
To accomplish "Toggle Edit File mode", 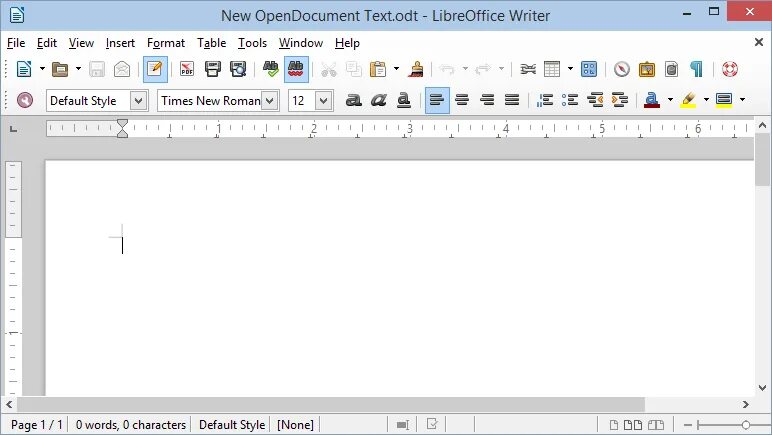I will pyautogui.click(x=155, y=69).
